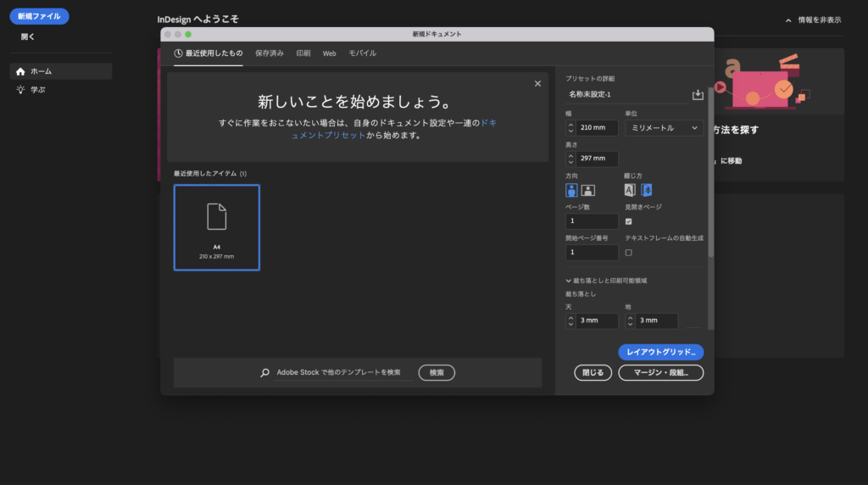Click the top bleed 3 mm field
The height and width of the screenshot is (485, 868).
[597, 321]
